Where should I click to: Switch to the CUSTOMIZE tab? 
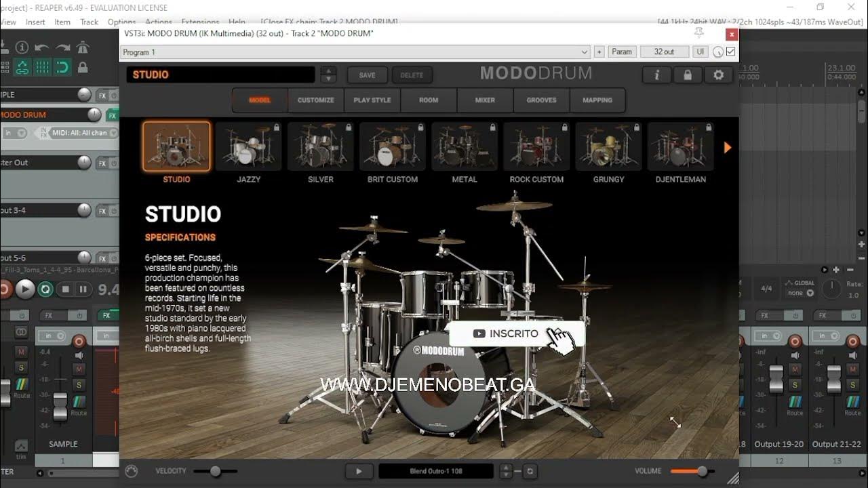click(x=316, y=100)
